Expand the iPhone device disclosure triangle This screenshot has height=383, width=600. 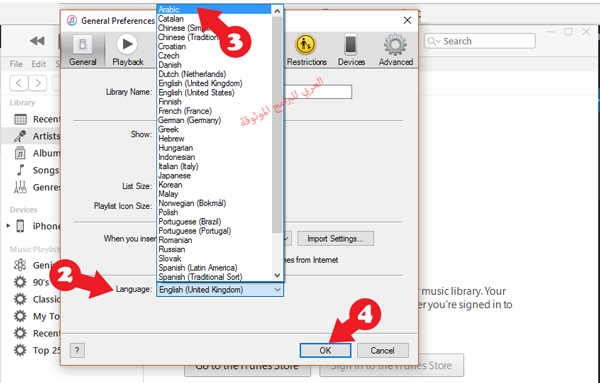tap(8, 226)
